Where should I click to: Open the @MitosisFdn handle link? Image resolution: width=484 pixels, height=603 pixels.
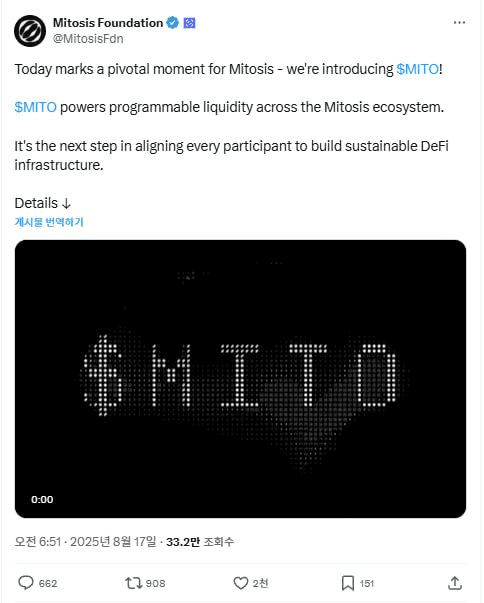click(x=88, y=38)
